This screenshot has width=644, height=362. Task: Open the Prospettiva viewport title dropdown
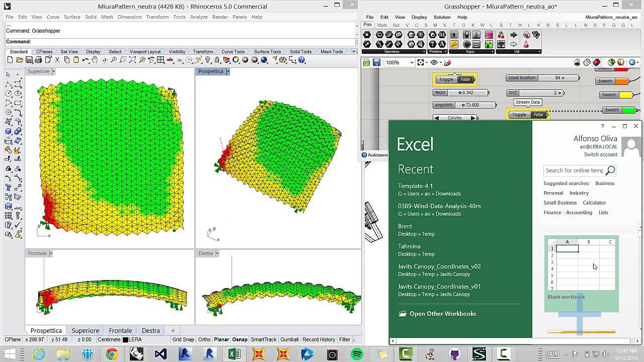pos(227,71)
